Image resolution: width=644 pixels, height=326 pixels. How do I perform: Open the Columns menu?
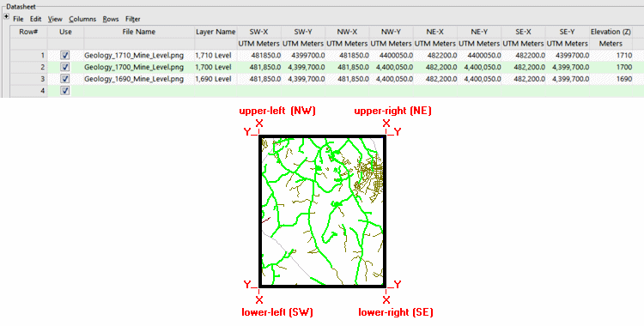82,19
